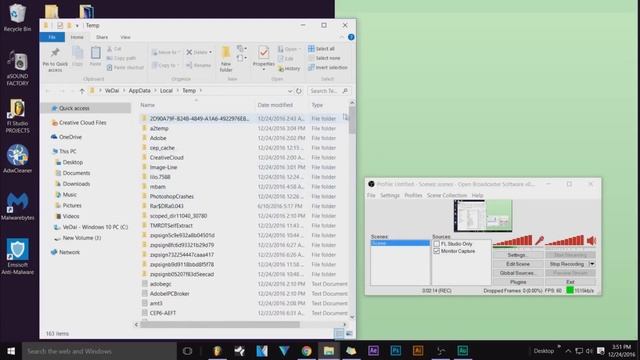The height and width of the screenshot is (360, 640).
Task: Click OBS Edit Scene button
Action: click(x=518, y=264)
